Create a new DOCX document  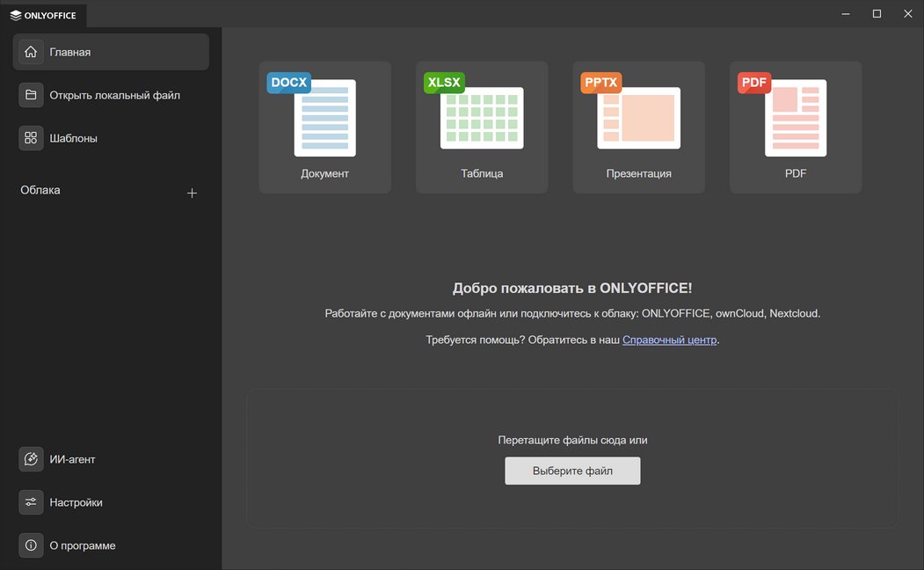click(x=324, y=127)
